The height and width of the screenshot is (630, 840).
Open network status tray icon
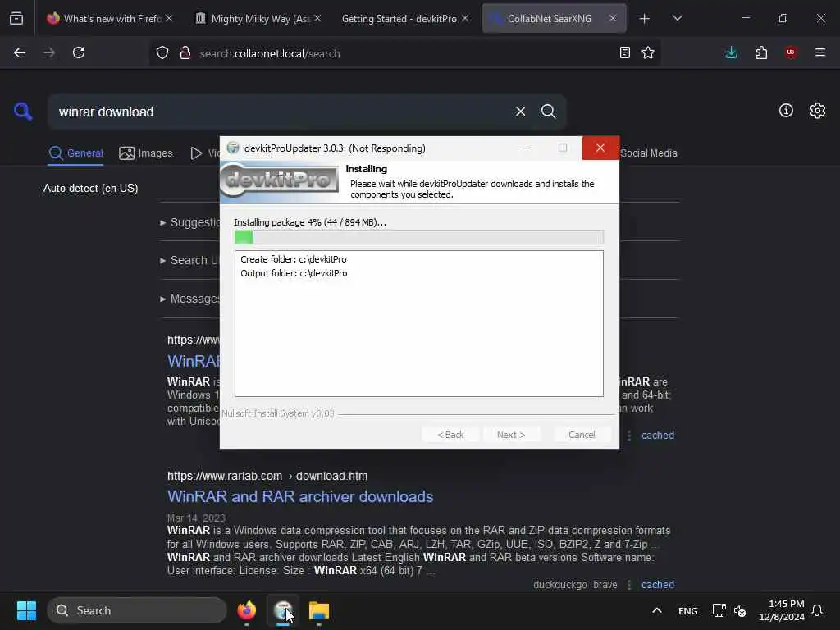(x=719, y=610)
